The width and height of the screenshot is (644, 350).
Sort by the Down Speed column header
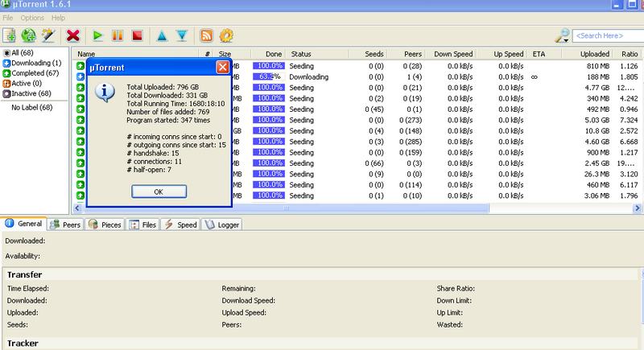pos(450,54)
